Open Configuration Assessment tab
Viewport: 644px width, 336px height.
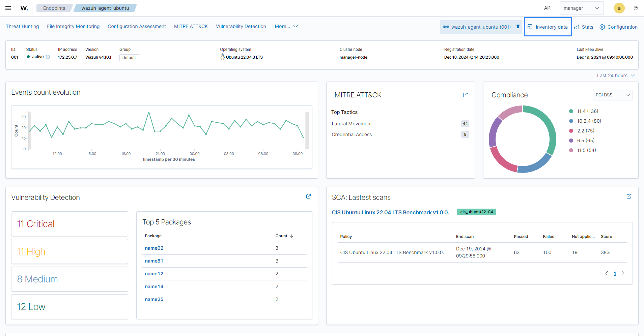(x=137, y=26)
